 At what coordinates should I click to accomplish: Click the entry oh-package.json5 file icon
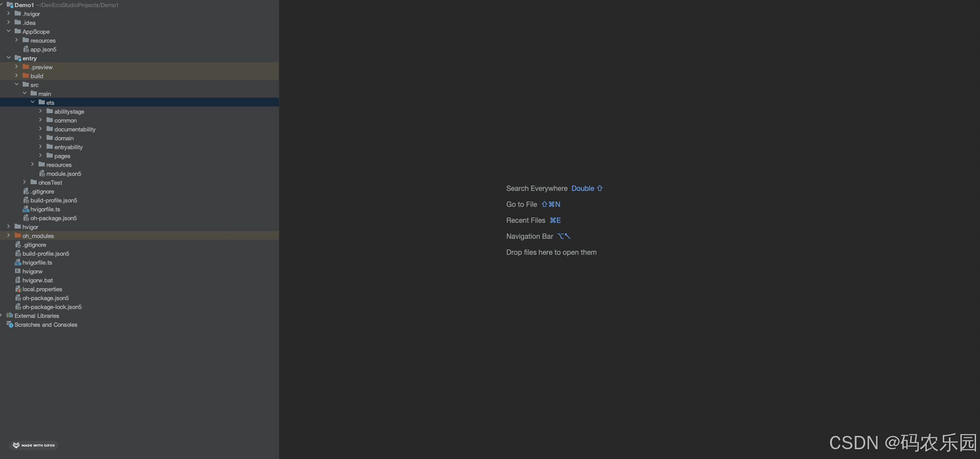coord(26,218)
